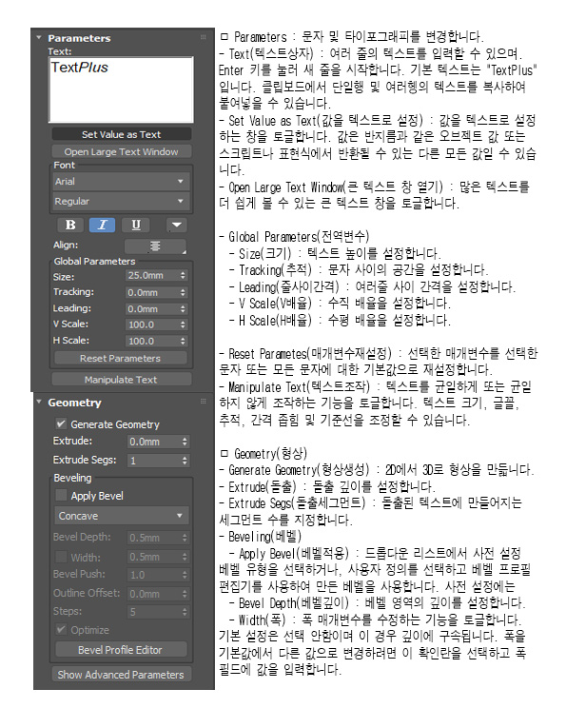The image size is (566, 728).
Task: Click inside the Text input box
Action: (121, 89)
